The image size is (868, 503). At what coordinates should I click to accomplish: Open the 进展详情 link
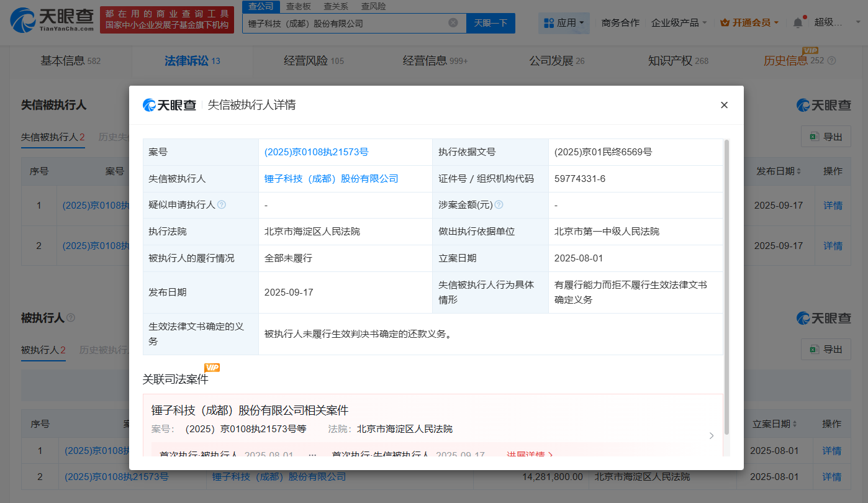click(x=529, y=455)
